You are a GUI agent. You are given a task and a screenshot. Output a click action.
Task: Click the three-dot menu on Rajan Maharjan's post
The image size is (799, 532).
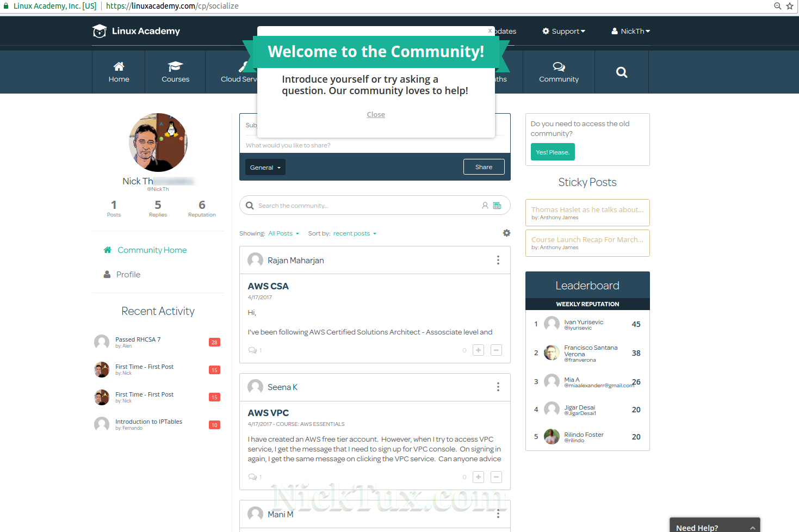pyautogui.click(x=498, y=260)
